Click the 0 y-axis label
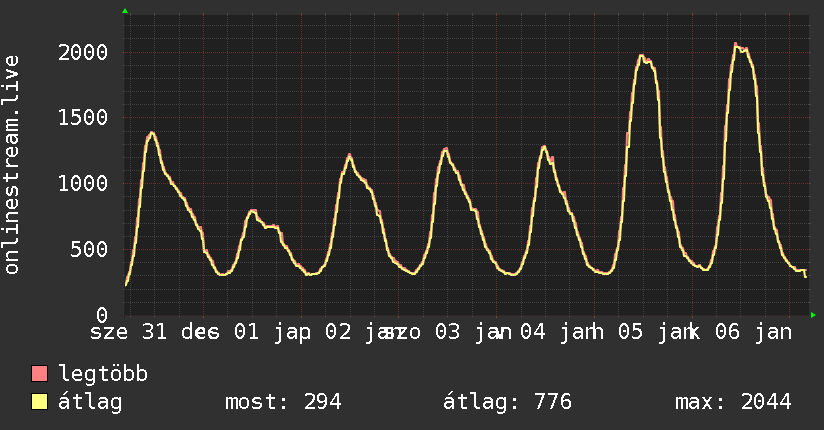 click(x=102, y=315)
